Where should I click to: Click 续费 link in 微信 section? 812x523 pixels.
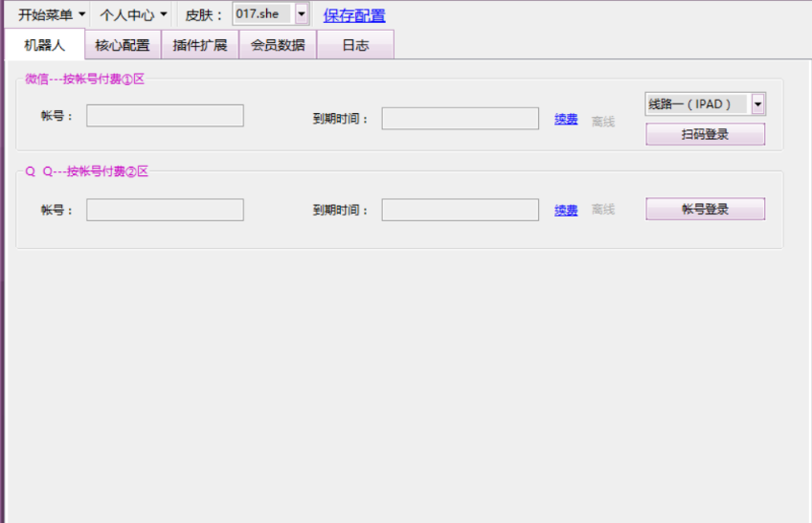[566, 120]
